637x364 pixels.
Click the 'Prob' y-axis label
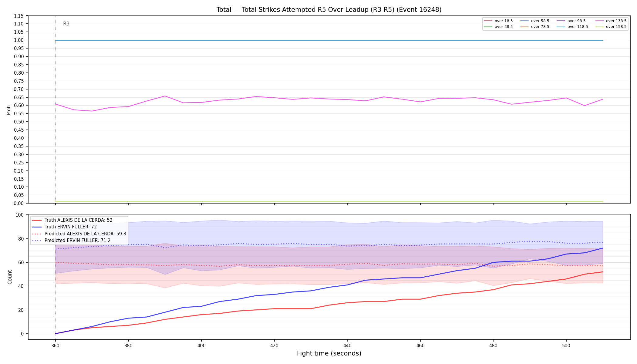pos(9,110)
